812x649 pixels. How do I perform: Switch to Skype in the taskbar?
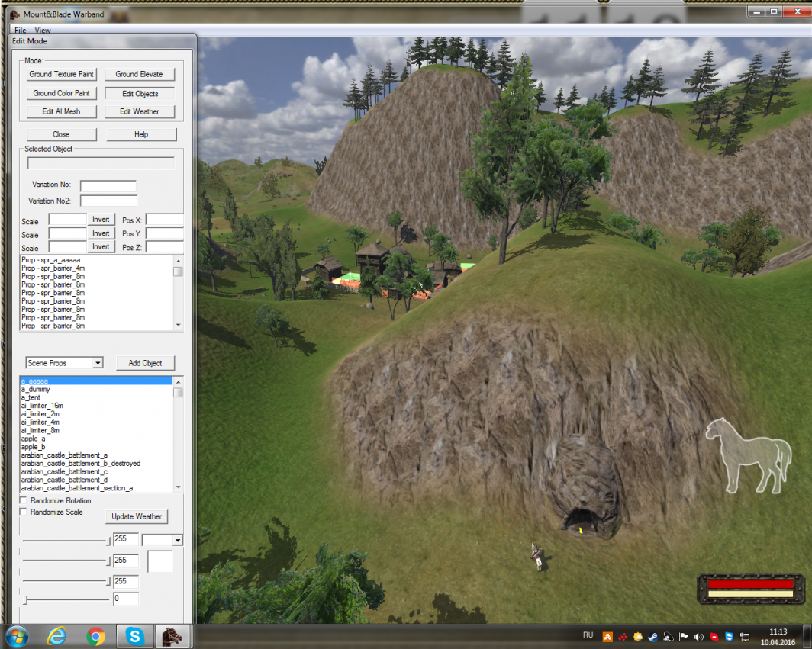(135, 635)
